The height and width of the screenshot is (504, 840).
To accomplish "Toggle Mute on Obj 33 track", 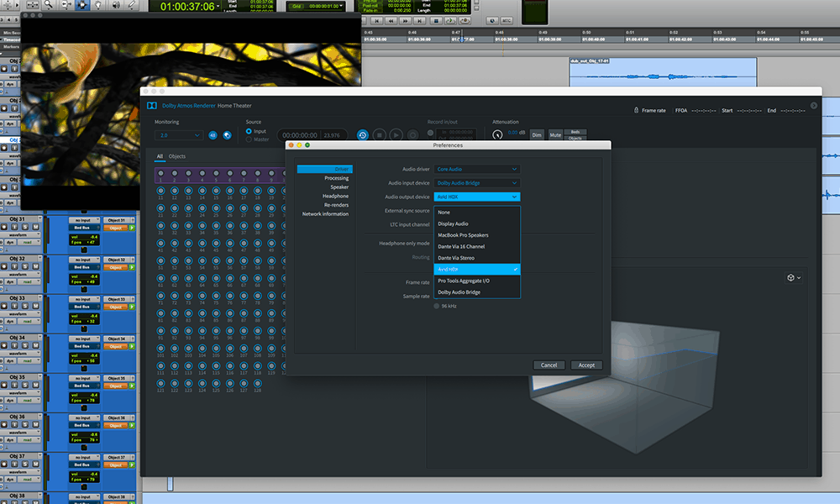I will [35, 306].
